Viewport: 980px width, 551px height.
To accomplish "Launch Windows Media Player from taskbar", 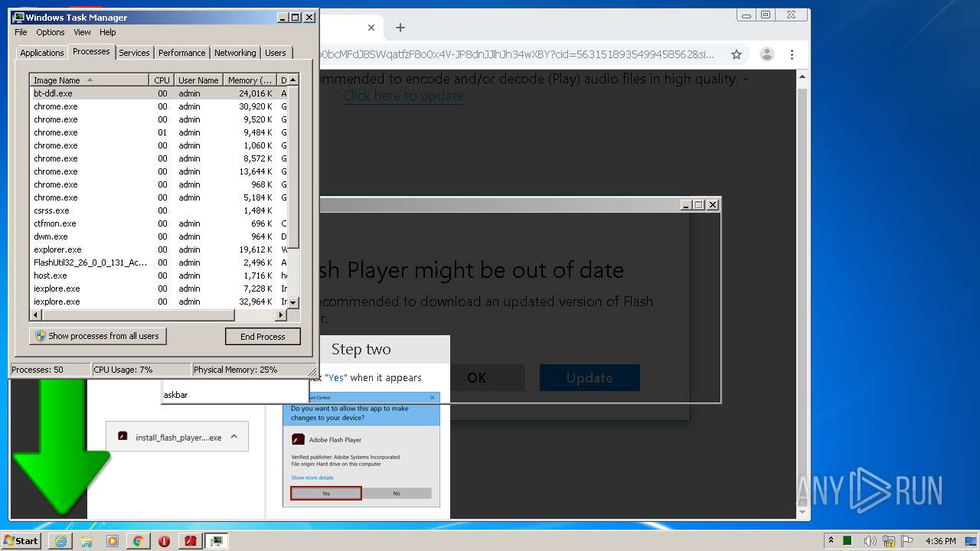I will click(113, 540).
